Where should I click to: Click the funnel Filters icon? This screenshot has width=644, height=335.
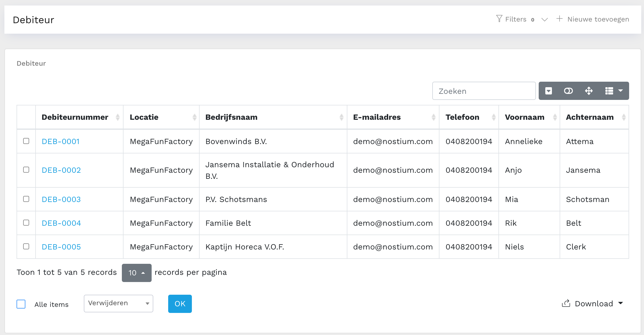pyautogui.click(x=499, y=19)
